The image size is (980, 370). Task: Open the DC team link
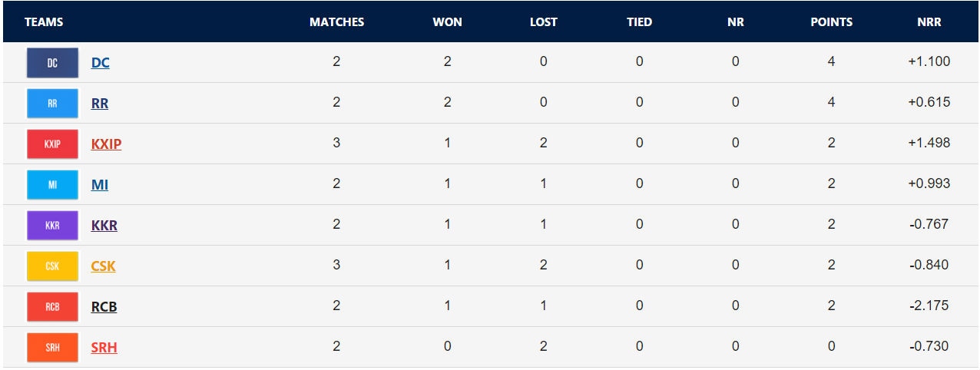[101, 63]
